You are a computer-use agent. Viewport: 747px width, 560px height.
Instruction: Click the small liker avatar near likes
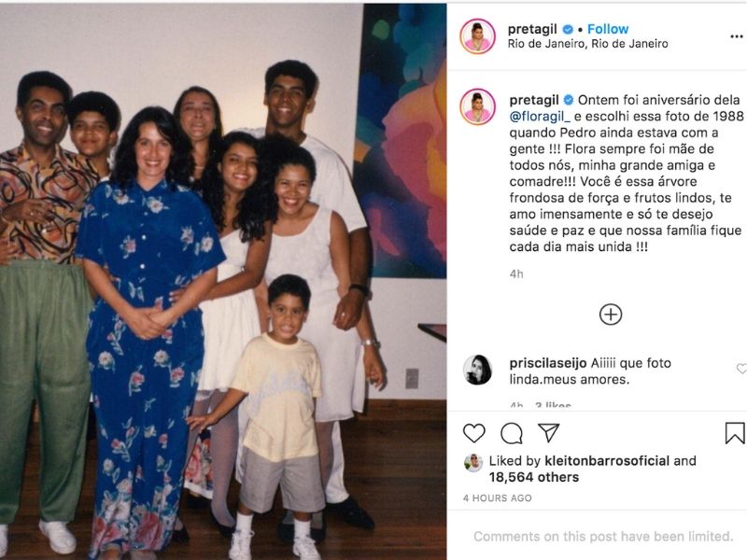[x=473, y=462]
